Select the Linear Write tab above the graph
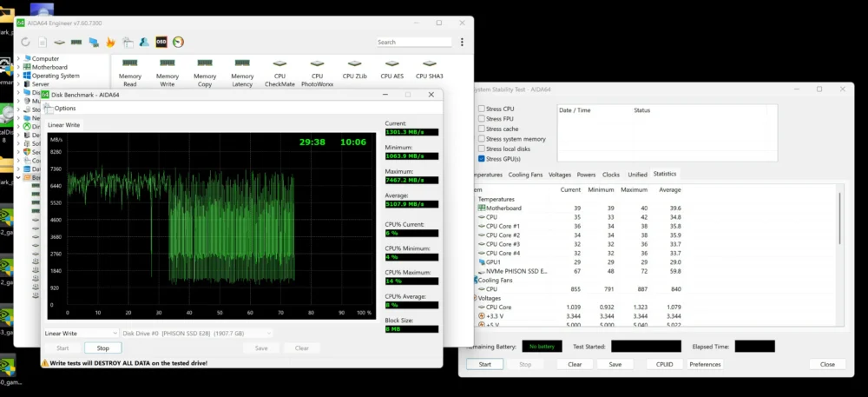This screenshot has height=397, width=868. pyautogui.click(x=63, y=125)
